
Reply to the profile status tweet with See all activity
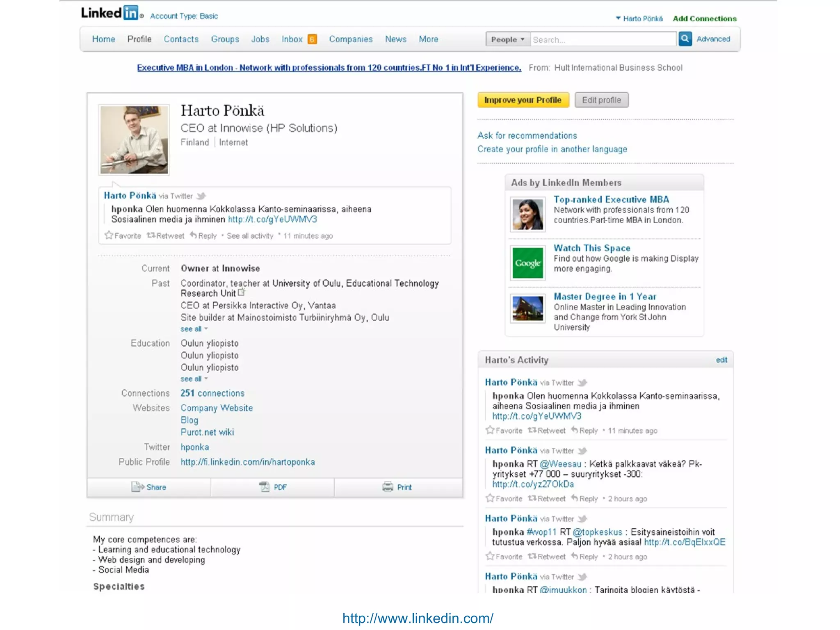point(203,235)
